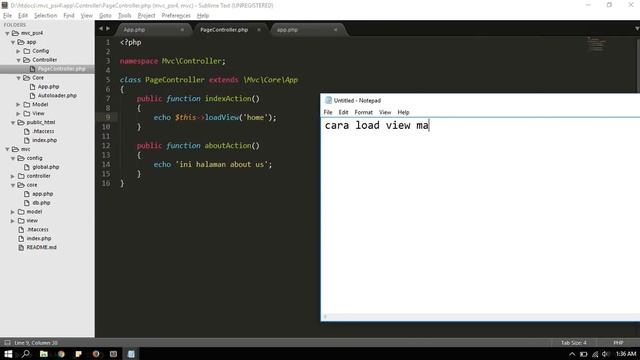Screen dimensions: 640x360
Task: Click the network tray icon
Action: click(595, 354)
